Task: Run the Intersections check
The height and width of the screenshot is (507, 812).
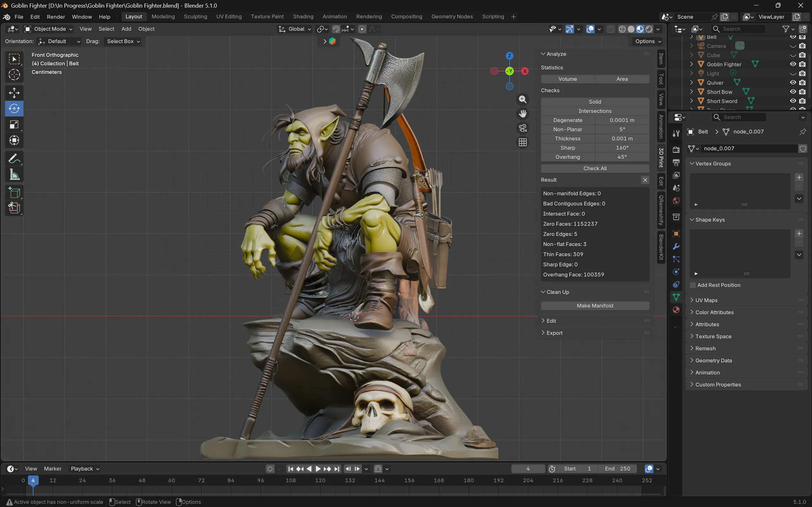Action: (x=595, y=111)
